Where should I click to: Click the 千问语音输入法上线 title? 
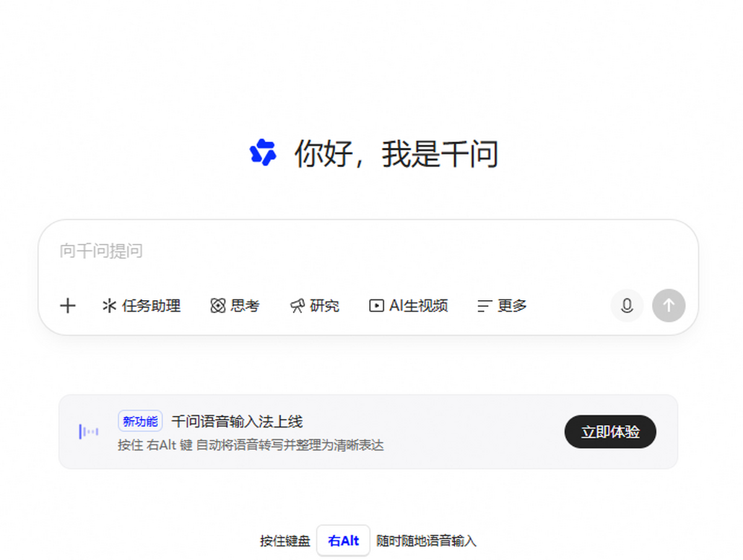[237, 422]
